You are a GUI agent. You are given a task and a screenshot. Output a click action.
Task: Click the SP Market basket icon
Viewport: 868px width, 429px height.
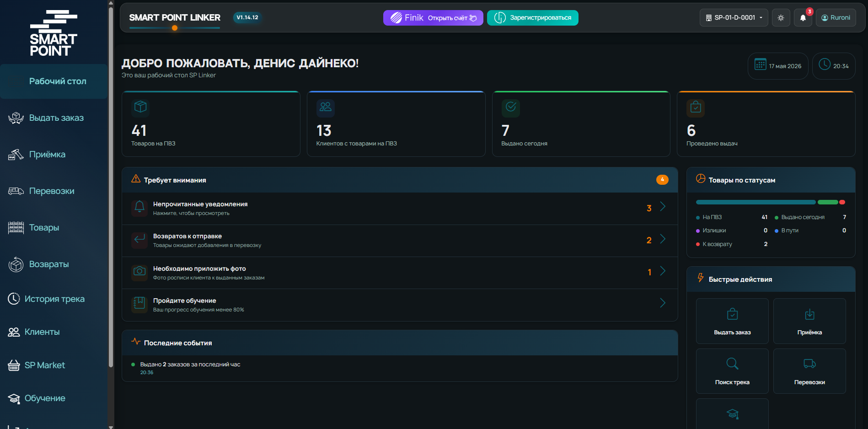(14, 365)
